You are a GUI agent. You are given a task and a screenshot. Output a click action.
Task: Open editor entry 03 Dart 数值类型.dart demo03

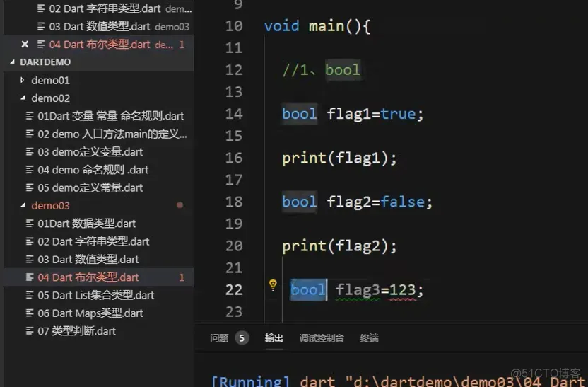(x=99, y=27)
